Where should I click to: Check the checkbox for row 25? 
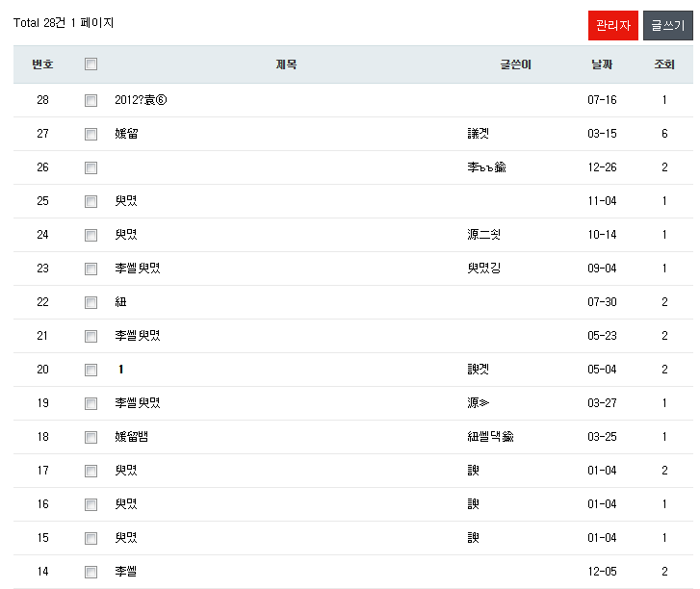click(91, 201)
